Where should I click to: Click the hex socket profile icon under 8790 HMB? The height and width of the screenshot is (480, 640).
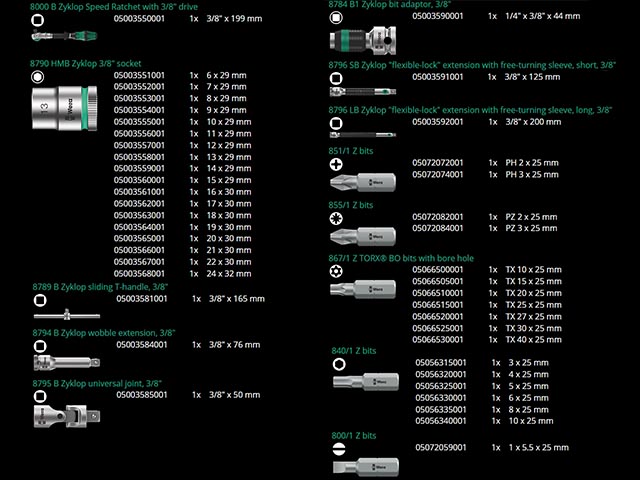tap(38, 76)
